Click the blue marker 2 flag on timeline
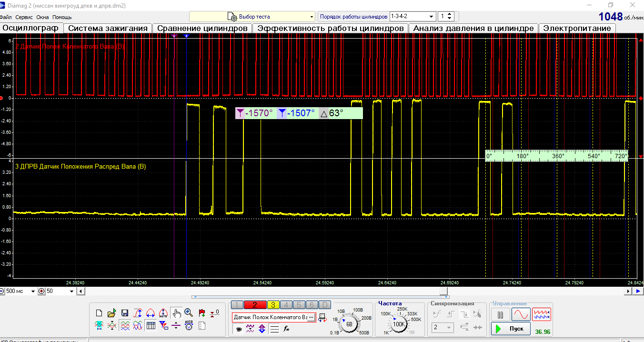The height and width of the screenshot is (342, 644). tap(186, 36)
